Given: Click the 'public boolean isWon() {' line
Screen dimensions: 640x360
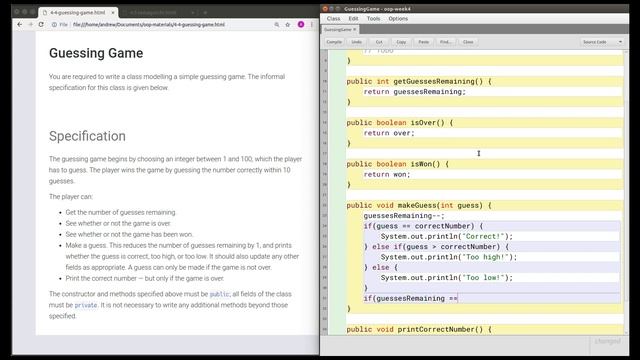Looking at the screenshot, I should coord(398,164).
